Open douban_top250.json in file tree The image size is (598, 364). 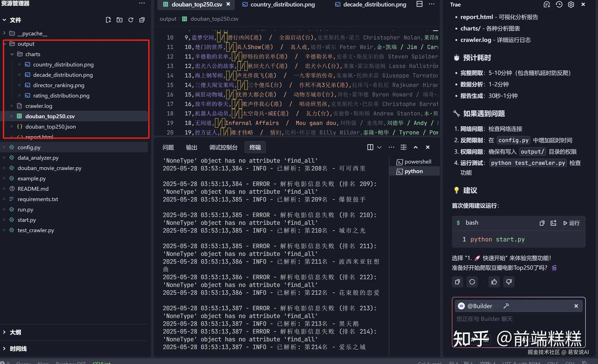[x=50, y=127]
